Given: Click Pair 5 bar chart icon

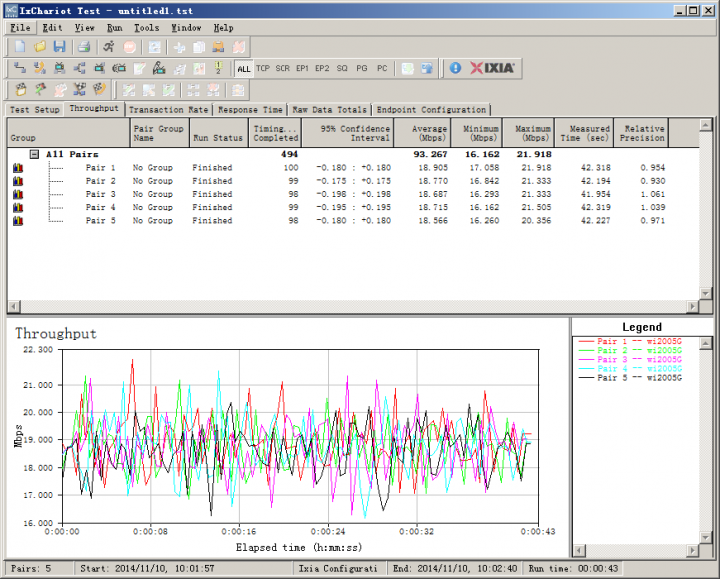Looking at the screenshot, I should point(18,221).
